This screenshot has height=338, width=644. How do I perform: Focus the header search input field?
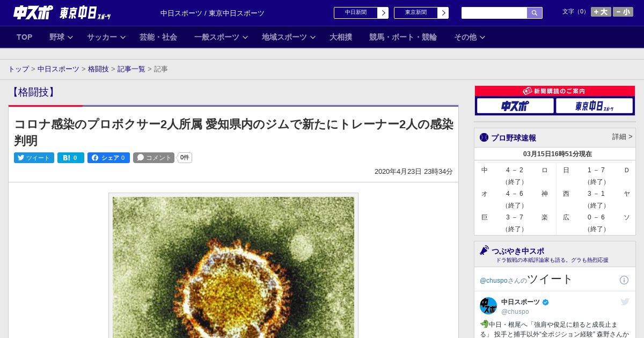click(494, 13)
